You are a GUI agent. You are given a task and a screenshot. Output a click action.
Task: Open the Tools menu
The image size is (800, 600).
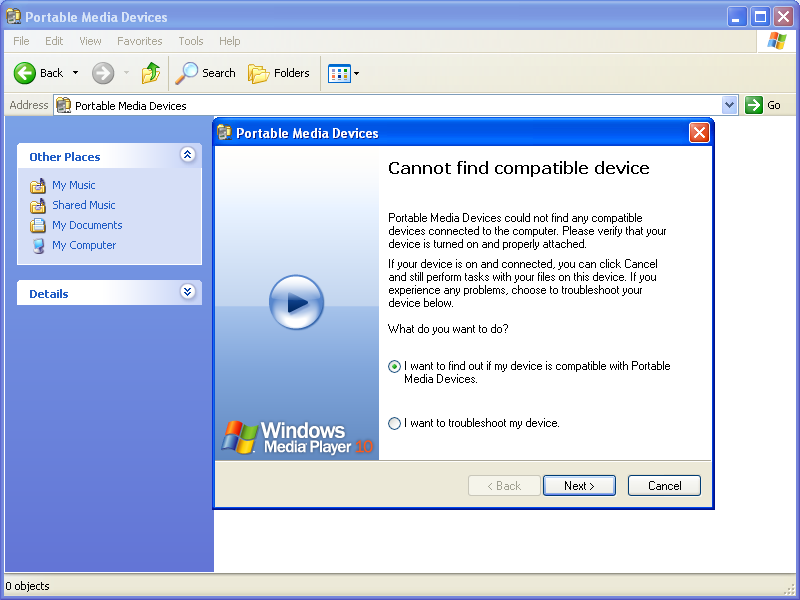point(191,41)
